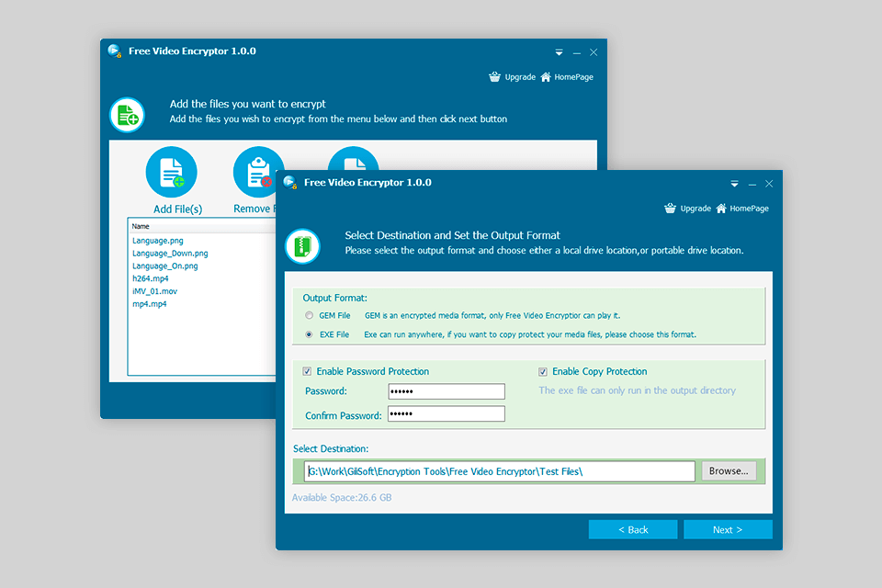Click HomePage house icon in front window
The image size is (882, 588).
(x=721, y=209)
